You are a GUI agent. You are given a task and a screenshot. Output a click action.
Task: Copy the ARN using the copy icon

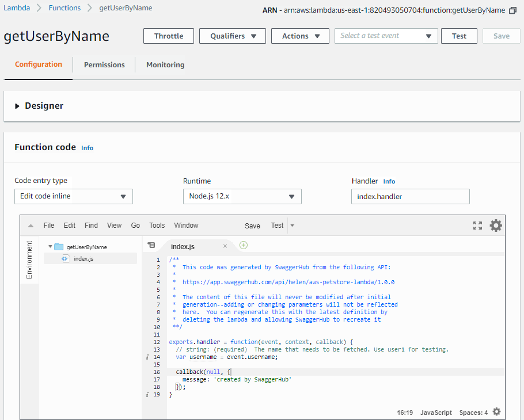[x=512, y=10]
